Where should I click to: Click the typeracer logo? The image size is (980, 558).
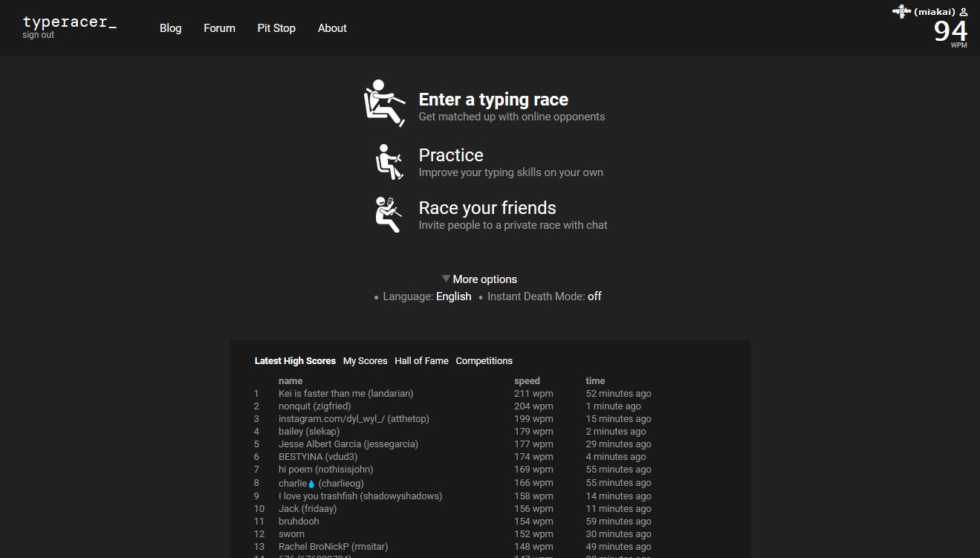tap(69, 22)
